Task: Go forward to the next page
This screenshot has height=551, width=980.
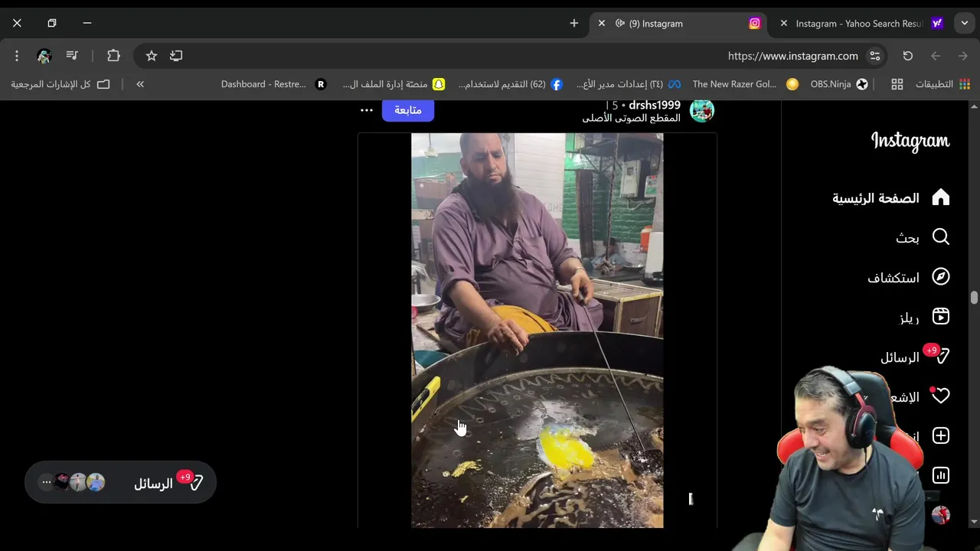Action: coord(963,56)
